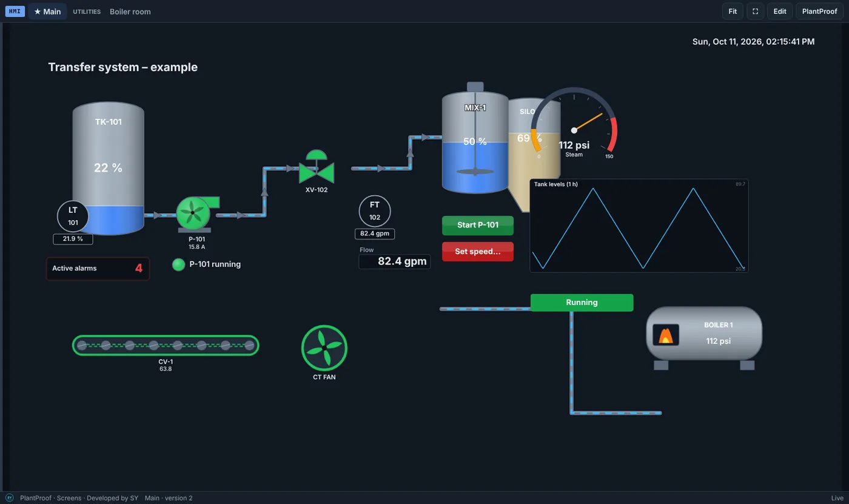
Task: Click the TK-101 tank graphic
Action: coord(109,168)
